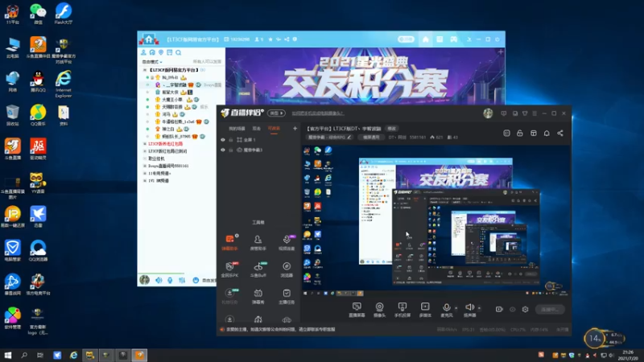
Task: Open the phone-as-webcam help link
Action: 318,113
